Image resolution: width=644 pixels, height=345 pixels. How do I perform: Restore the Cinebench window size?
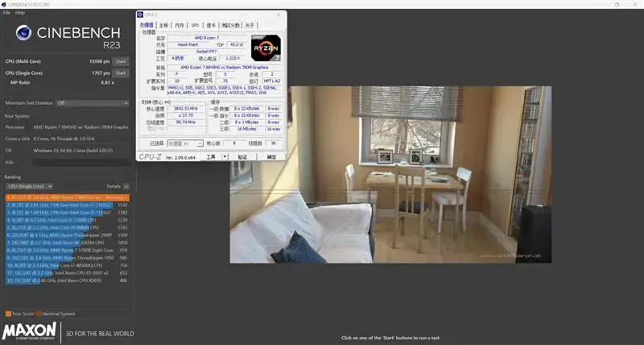[x=617, y=4]
